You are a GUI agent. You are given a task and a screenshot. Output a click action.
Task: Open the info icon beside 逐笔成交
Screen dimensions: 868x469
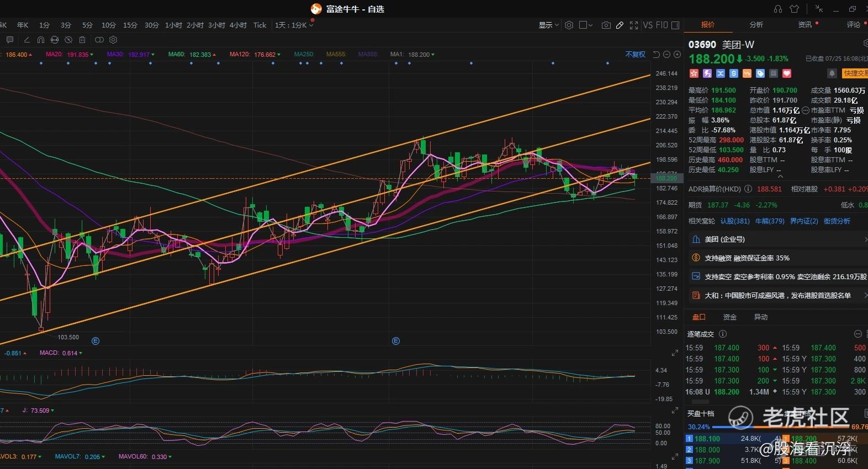click(723, 334)
